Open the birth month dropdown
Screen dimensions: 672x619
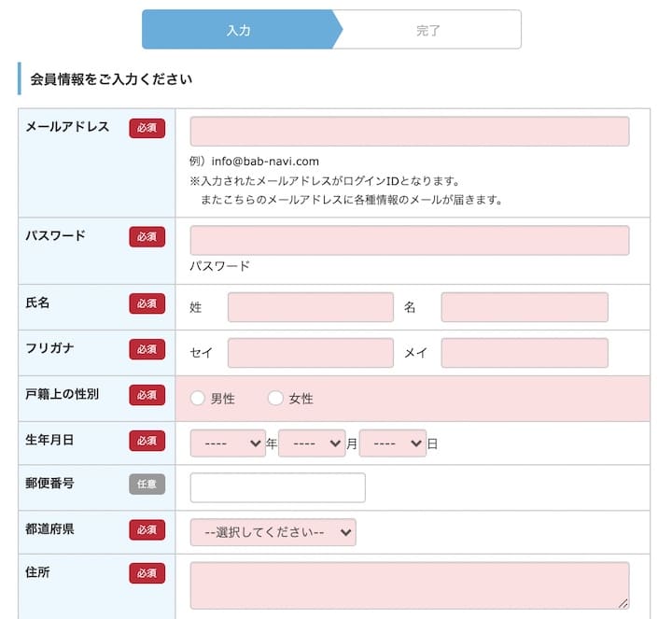tap(312, 443)
